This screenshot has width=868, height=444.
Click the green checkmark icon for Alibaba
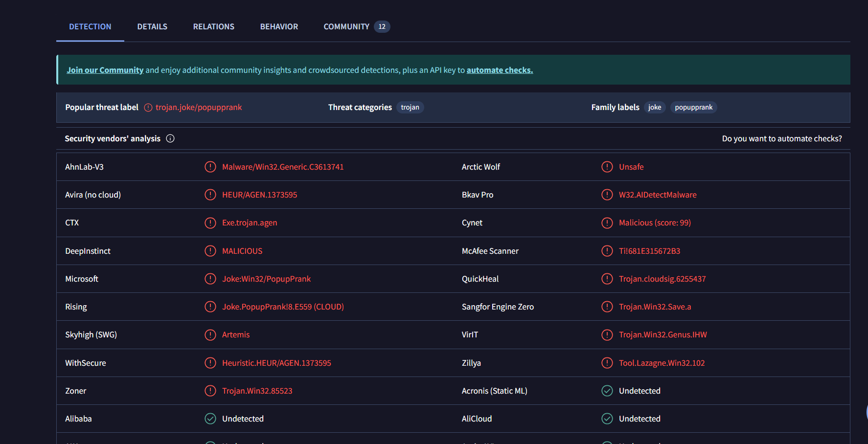coord(210,419)
